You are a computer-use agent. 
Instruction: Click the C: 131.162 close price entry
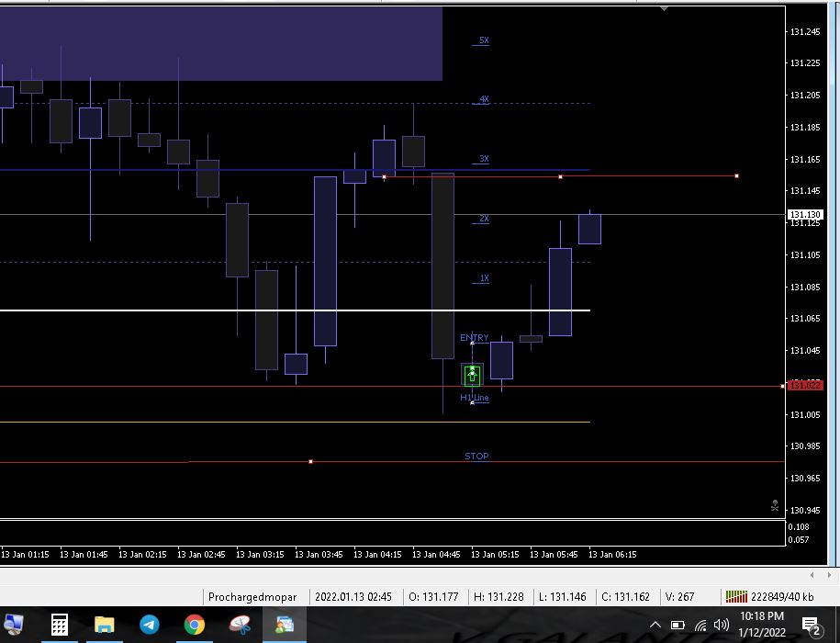(x=625, y=596)
